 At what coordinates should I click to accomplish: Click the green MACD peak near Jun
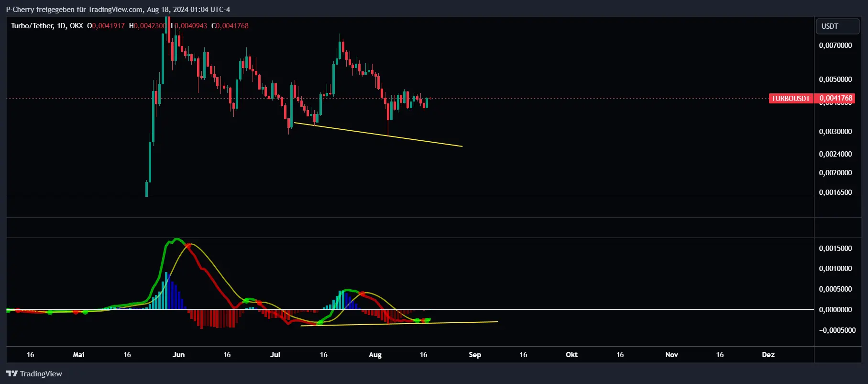[177, 239]
